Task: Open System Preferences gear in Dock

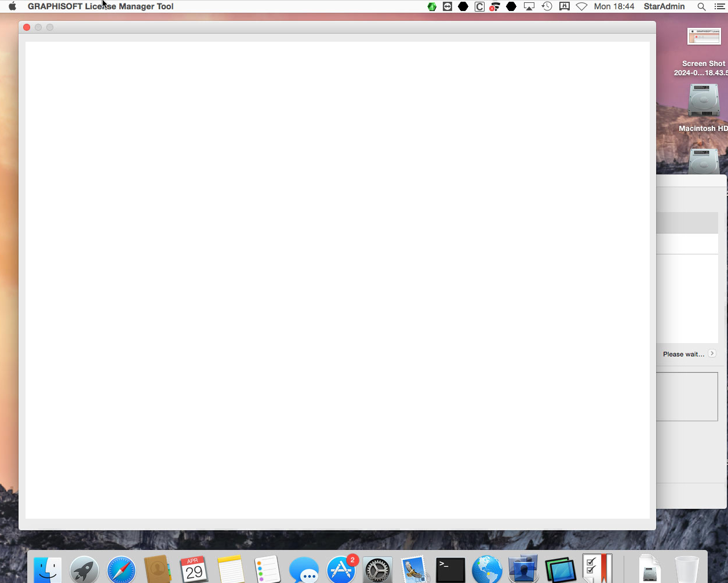Action: 378,570
